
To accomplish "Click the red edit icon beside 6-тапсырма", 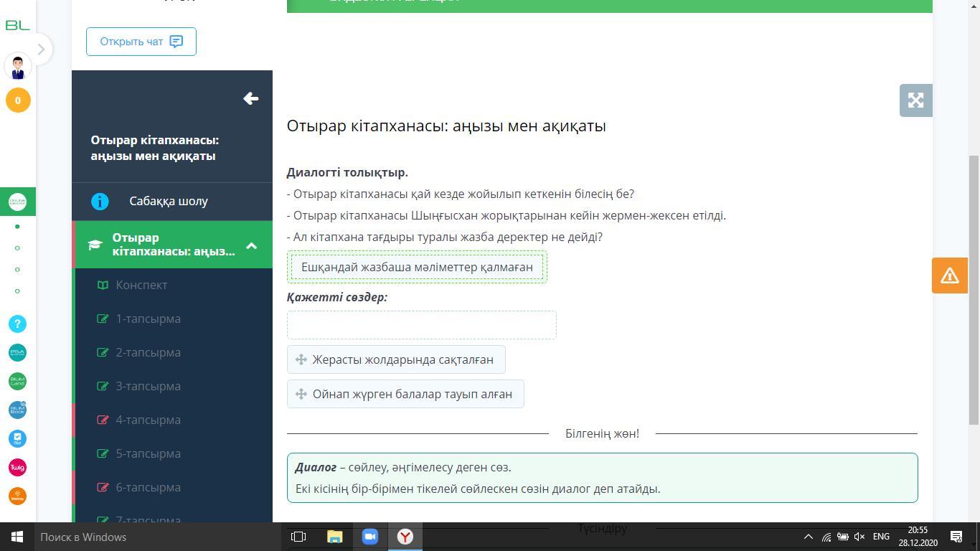I will [103, 487].
